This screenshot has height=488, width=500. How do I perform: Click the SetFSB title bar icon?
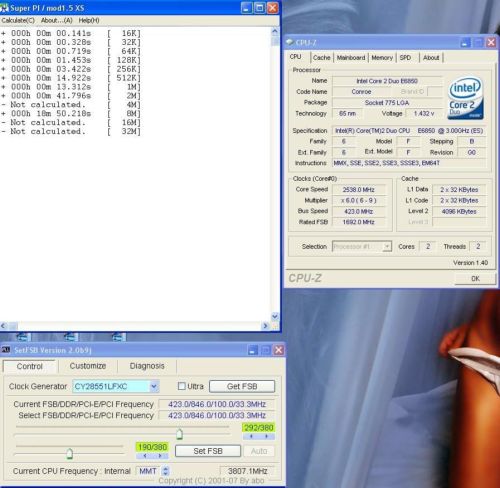(x=6, y=350)
